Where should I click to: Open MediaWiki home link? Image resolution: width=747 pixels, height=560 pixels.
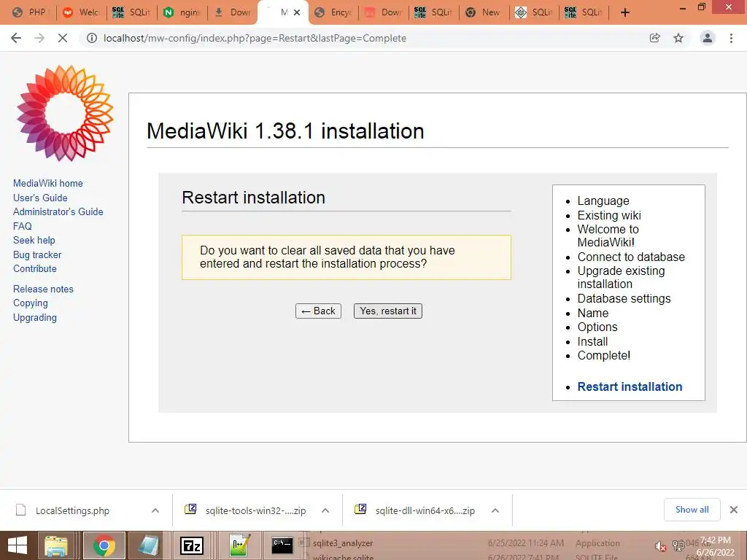click(47, 183)
